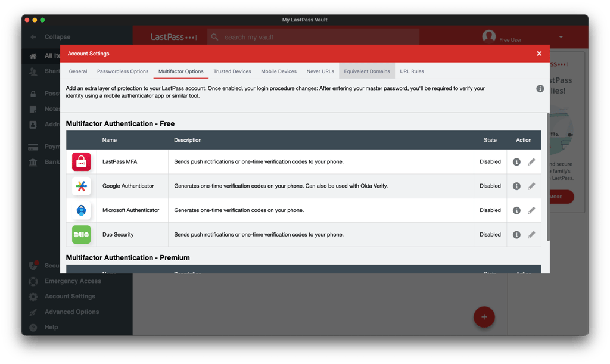
Task: Open Emergency Access in sidebar
Action: (x=73, y=281)
